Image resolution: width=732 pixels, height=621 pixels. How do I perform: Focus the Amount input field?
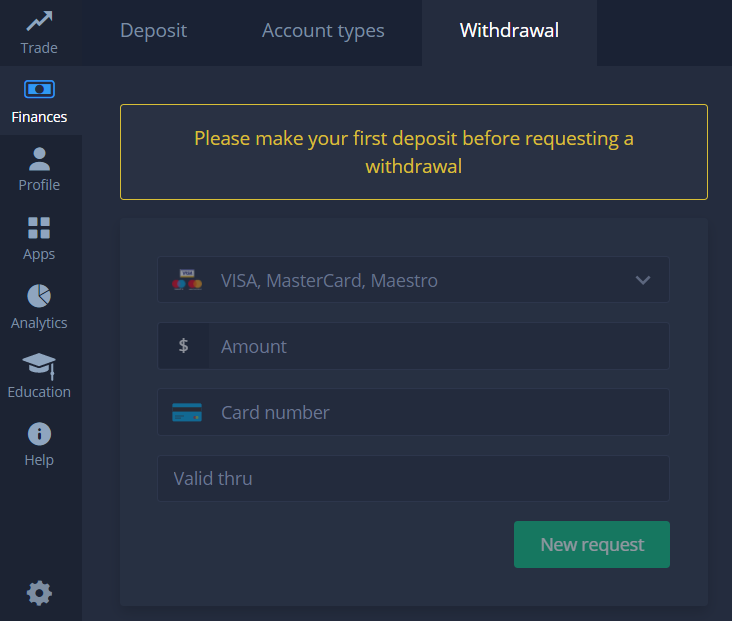coord(414,346)
